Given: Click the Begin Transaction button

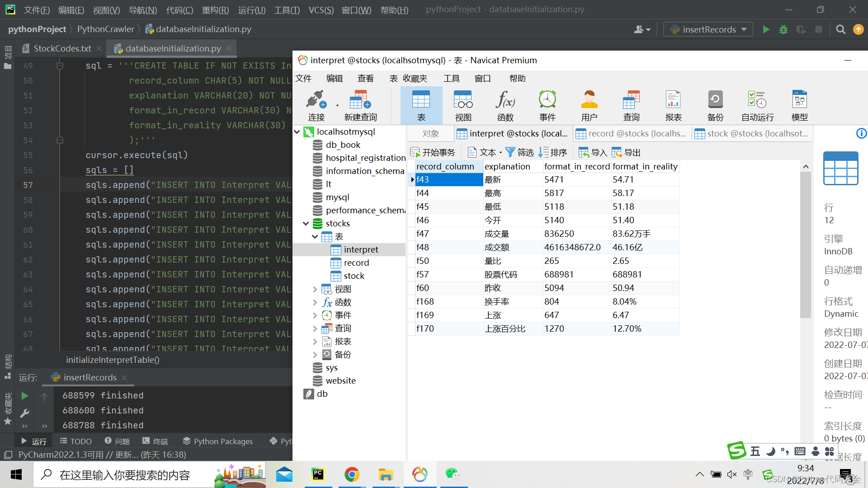Looking at the screenshot, I should 433,152.
